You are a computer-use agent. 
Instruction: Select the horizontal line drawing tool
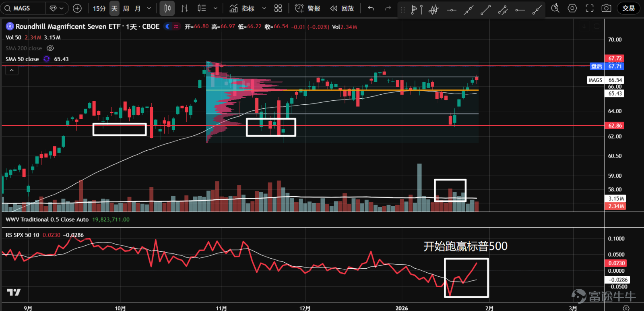click(x=451, y=10)
